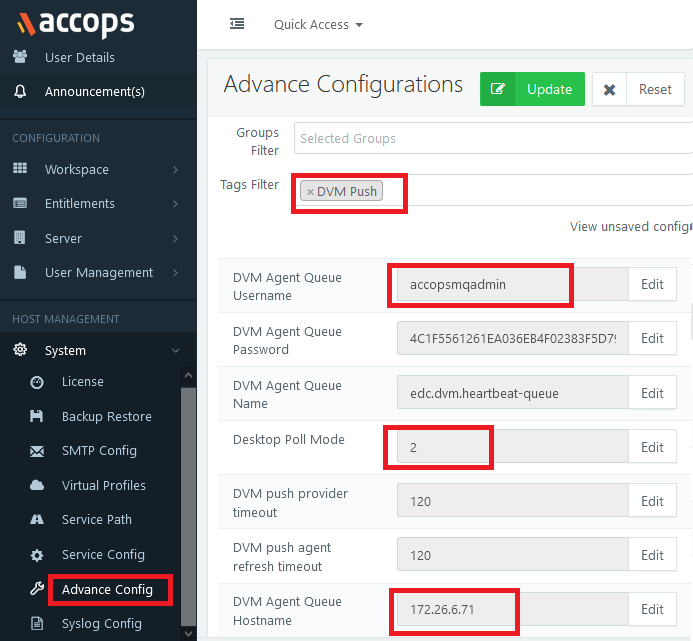Click the sidebar scrollbar up arrow
The width and height of the screenshot is (693, 641).
pyautogui.click(x=188, y=376)
